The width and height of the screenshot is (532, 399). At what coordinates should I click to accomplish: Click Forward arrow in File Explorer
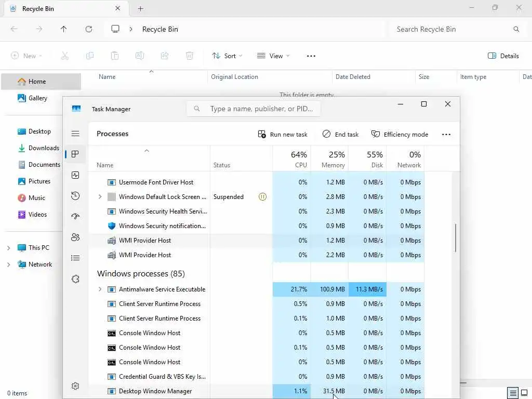(39, 29)
